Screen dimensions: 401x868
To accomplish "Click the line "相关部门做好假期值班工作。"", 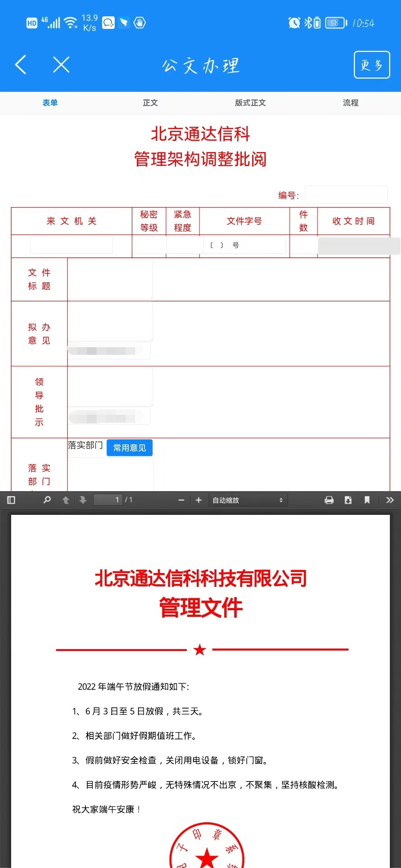I will (x=141, y=736).
